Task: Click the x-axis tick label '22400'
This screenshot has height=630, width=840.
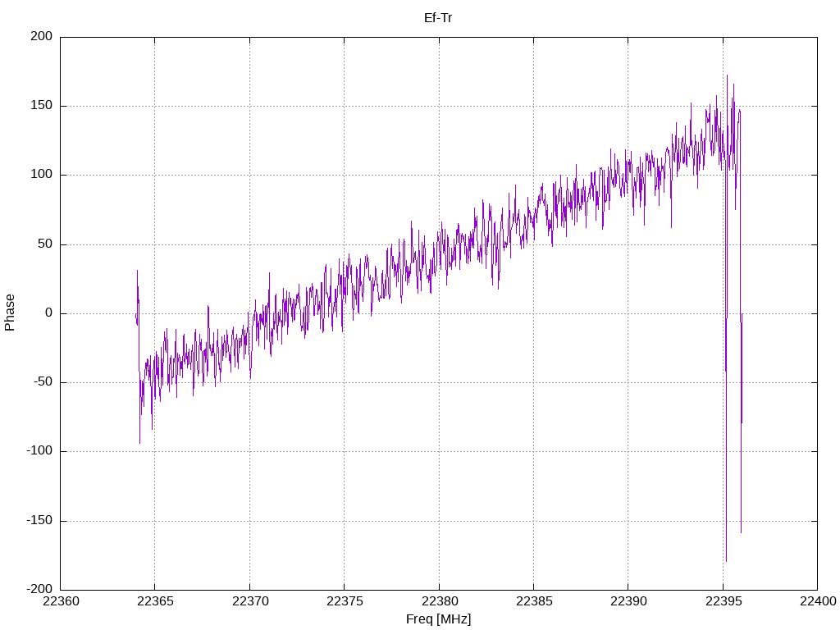Action: (818, 601)
